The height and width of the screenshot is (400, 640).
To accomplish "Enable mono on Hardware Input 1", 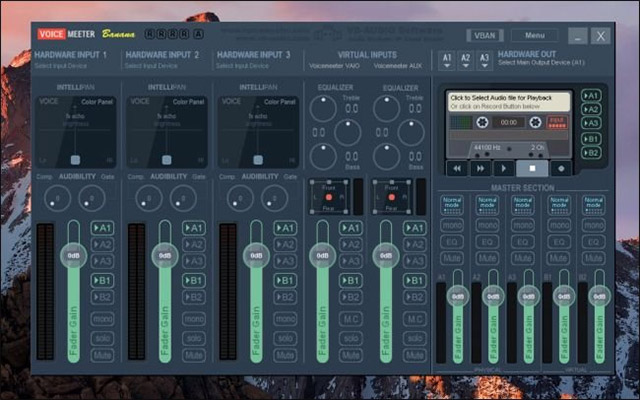I will coord(102,318).
